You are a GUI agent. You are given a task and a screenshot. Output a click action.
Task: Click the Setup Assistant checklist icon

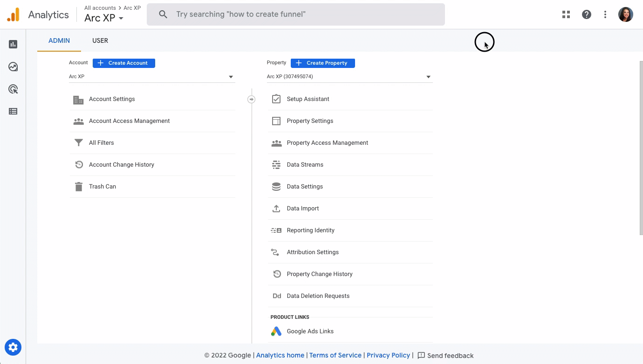coord(276,99)
